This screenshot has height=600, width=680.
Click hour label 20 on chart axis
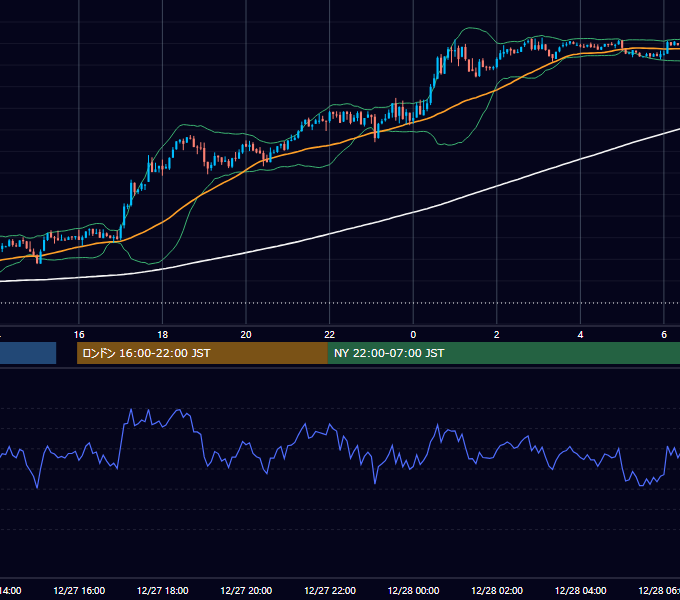[x=246, y=335]
